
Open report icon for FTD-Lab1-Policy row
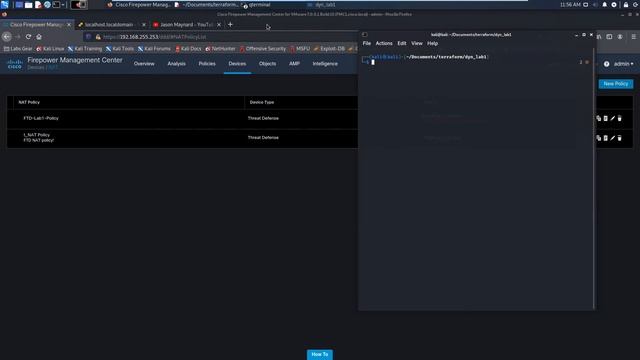tap(606, 118)
